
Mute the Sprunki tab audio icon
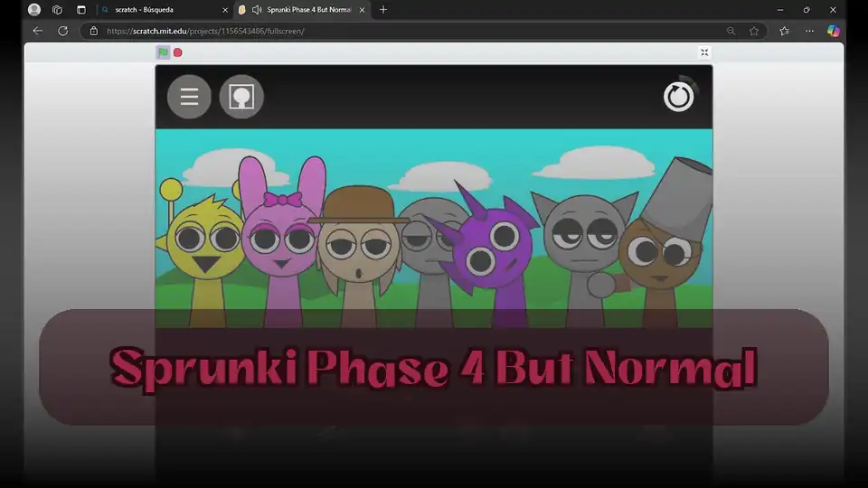257,10
